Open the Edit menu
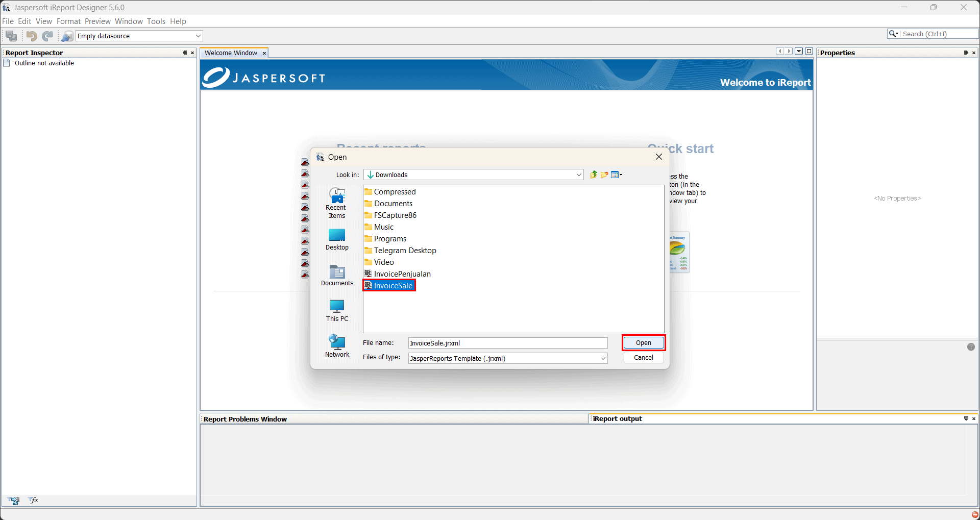980x520 pixels. pos(24,21)
